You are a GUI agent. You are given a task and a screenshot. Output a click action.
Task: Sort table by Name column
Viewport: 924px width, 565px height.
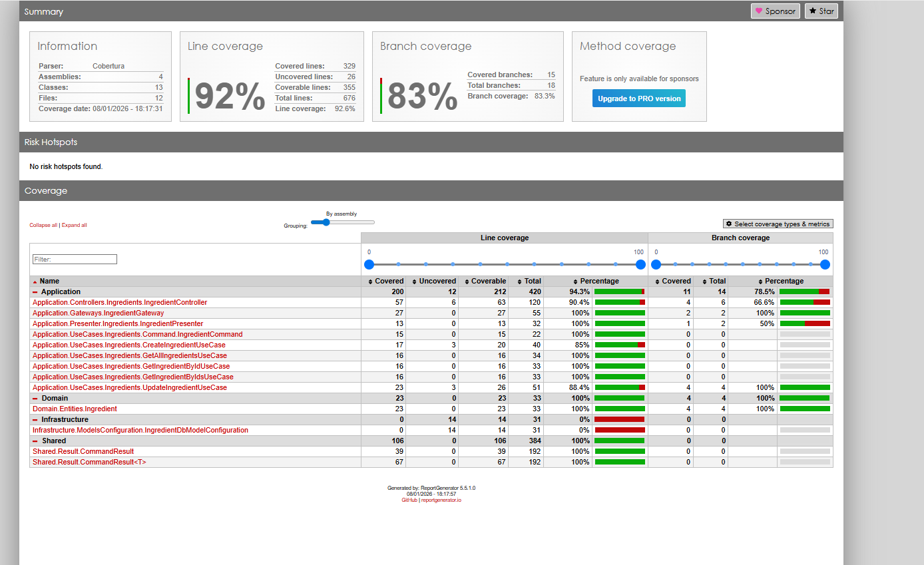49,282
